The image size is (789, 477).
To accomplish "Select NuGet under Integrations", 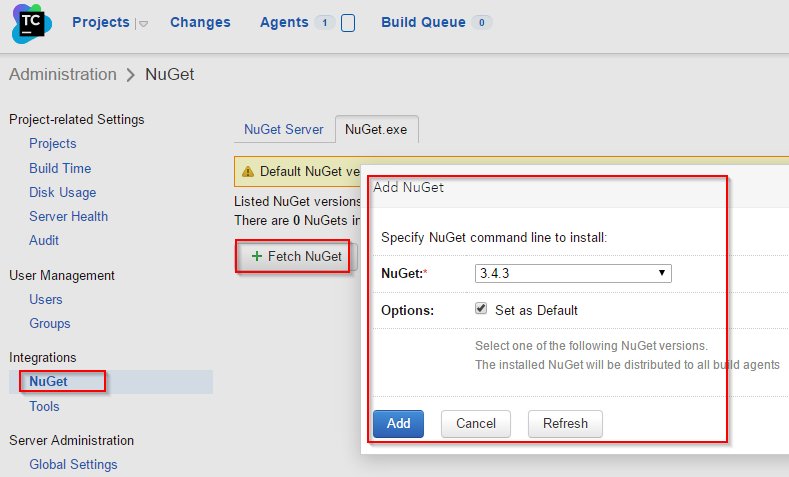I will 48,381.
